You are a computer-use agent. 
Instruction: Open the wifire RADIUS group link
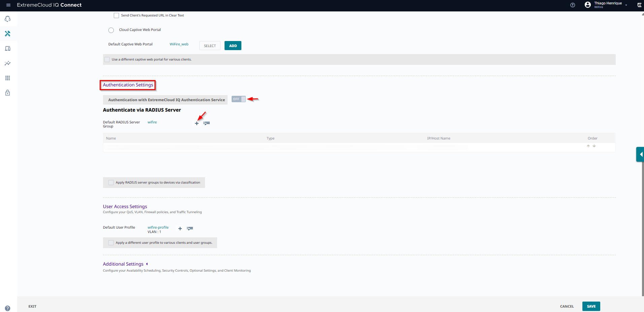(x=152, y=122)
